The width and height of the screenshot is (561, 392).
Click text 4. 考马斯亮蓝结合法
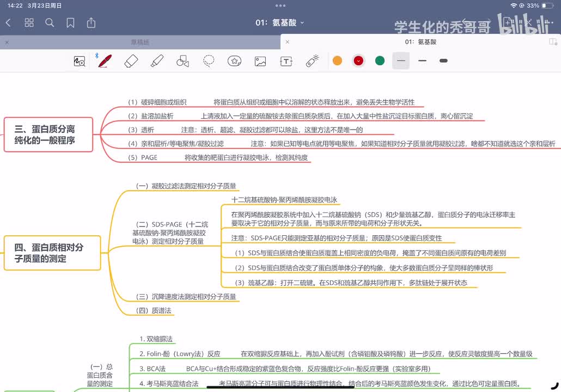tap(169, 384)
